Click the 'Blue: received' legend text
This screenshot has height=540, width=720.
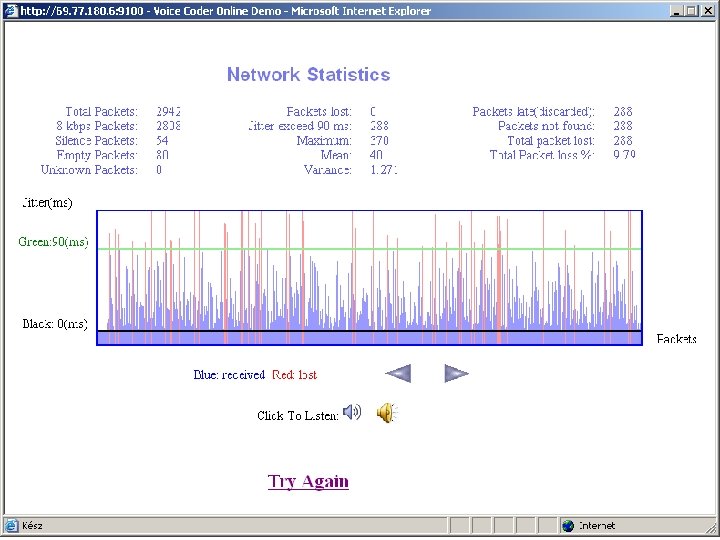click(x=229, y=375)
